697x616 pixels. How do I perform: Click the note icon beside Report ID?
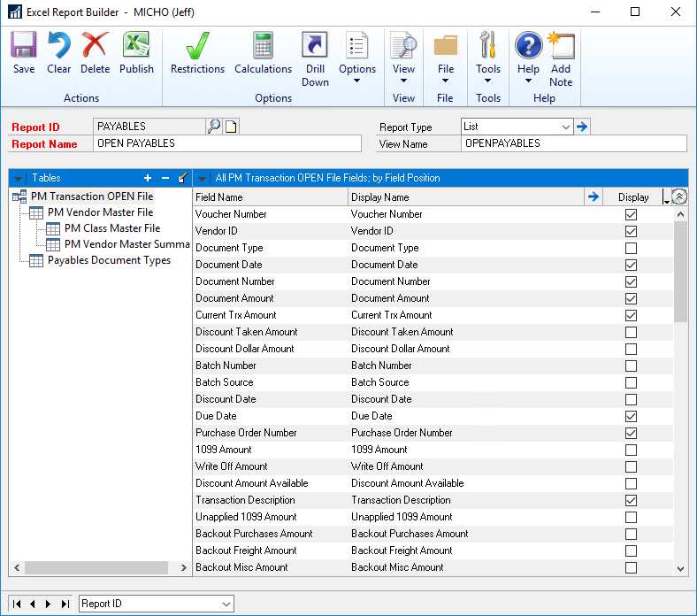coord(231,127)
